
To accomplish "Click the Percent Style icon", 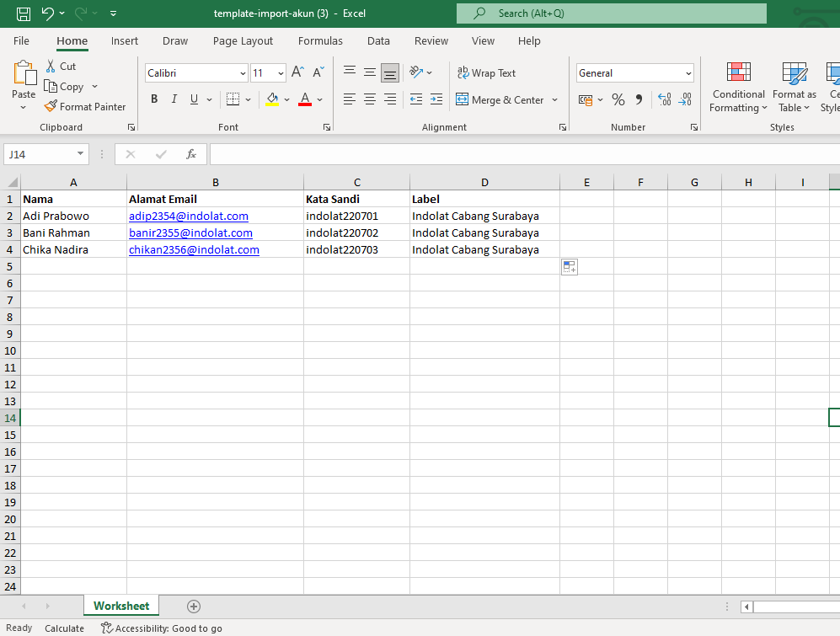I will (x=618, y=99).
